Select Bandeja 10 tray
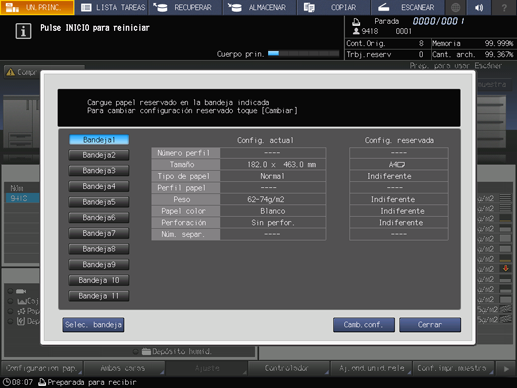 [99, 280]
